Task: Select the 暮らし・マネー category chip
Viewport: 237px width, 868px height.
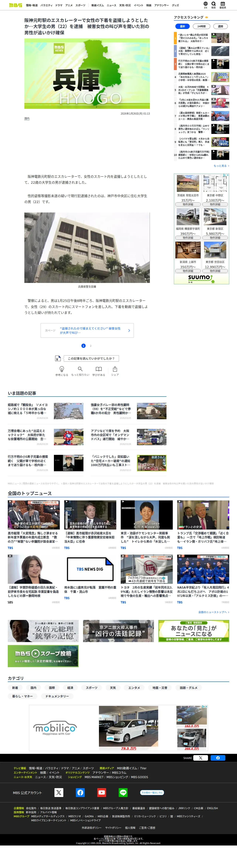Action: tap(23, 696)
